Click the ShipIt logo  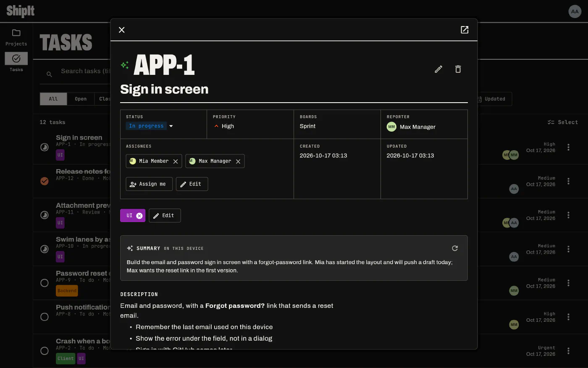(x=21, y=11)
